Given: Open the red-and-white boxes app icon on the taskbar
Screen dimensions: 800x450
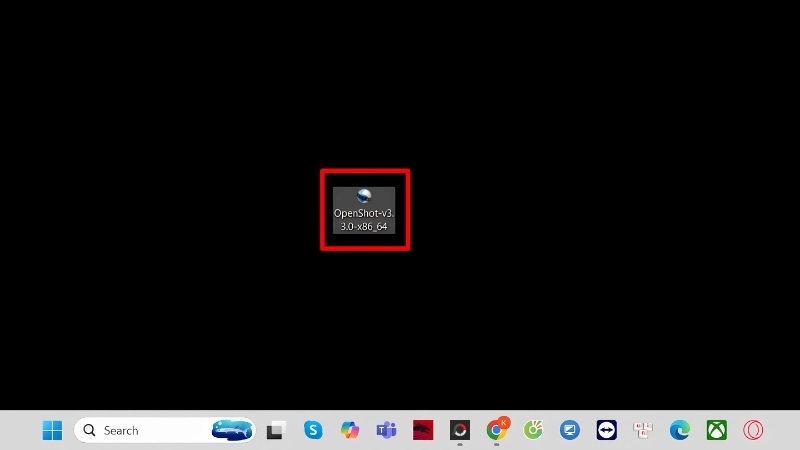Looking at the screenshot, I should (643, 430).
